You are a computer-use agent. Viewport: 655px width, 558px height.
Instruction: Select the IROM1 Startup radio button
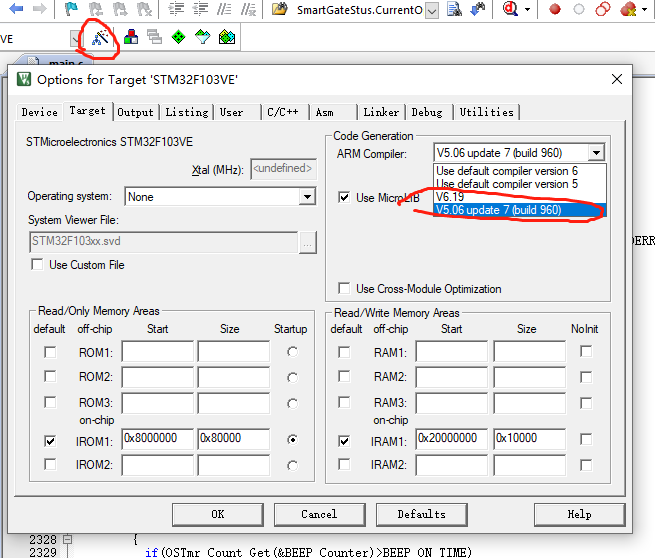[292, 439]
